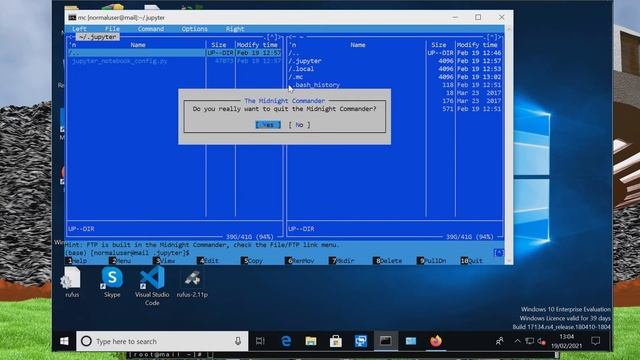Open the Left menu

point(79,29)
